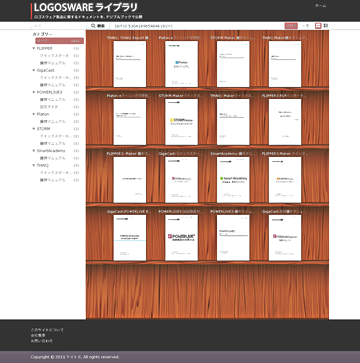This screenshot has width=360, height=363.
Task: Select the SmartAcademy category label
Action: tap(51, 151)
